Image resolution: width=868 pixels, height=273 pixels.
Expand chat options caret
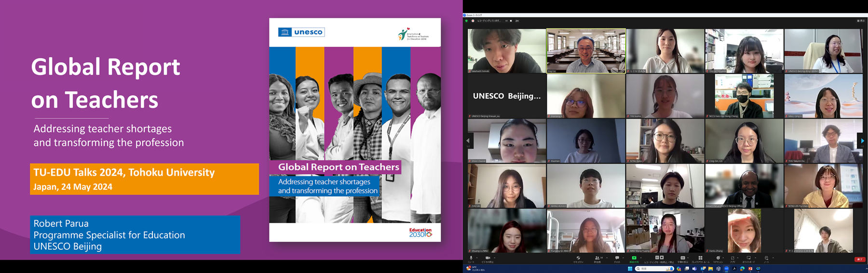(x=623, y=258)
